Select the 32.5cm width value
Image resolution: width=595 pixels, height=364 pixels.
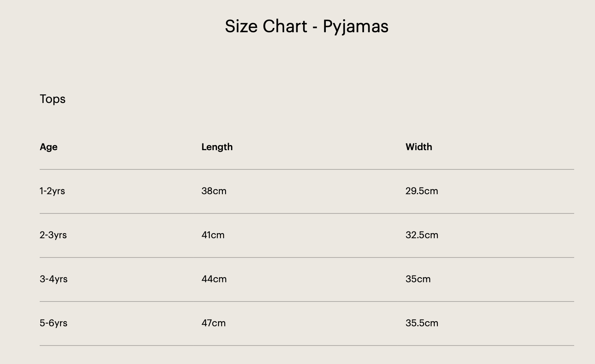(422, 235)
